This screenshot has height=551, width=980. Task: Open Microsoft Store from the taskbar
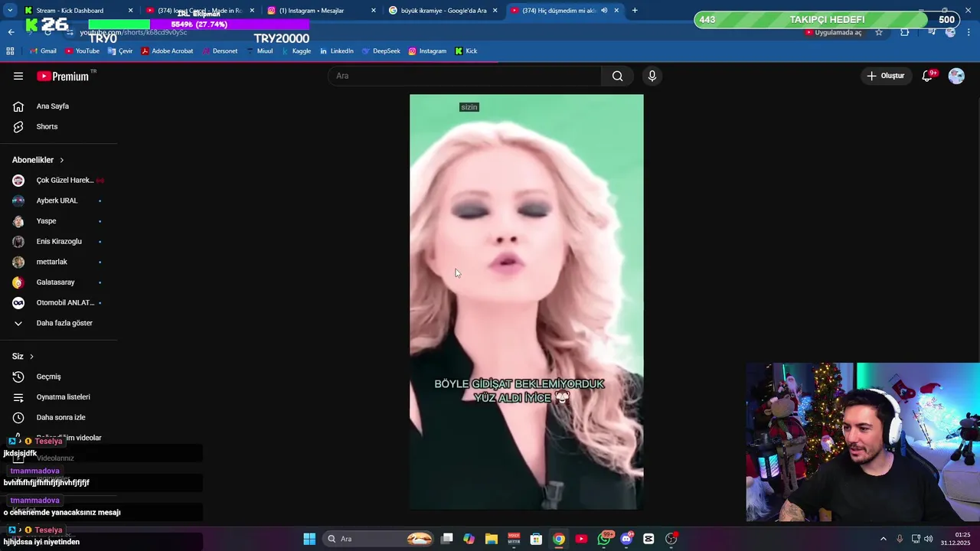(x=536, y=539)
